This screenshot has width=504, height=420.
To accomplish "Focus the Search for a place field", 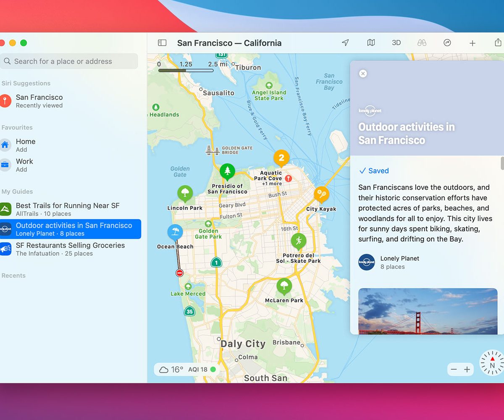I will tap(69, 61).
